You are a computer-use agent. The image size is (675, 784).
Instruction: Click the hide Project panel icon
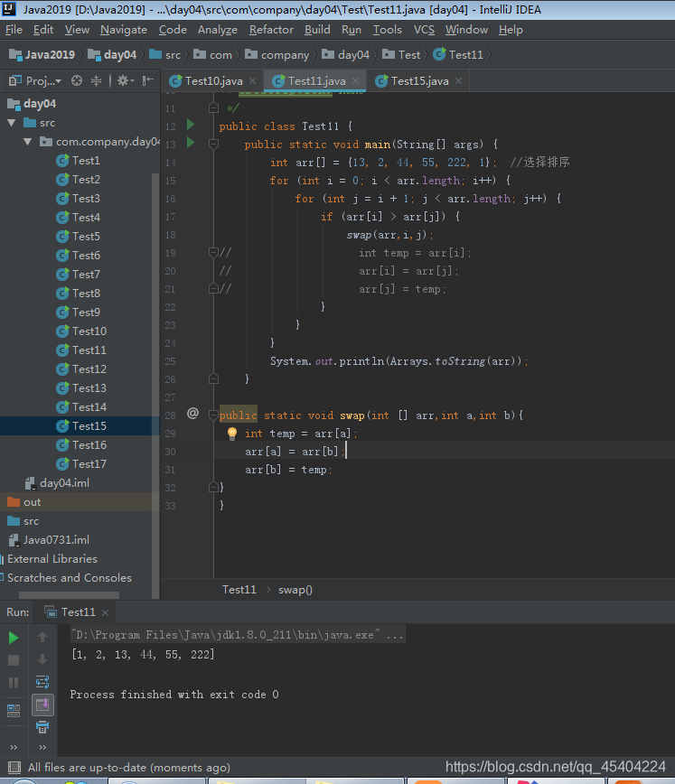coord(147,80)
